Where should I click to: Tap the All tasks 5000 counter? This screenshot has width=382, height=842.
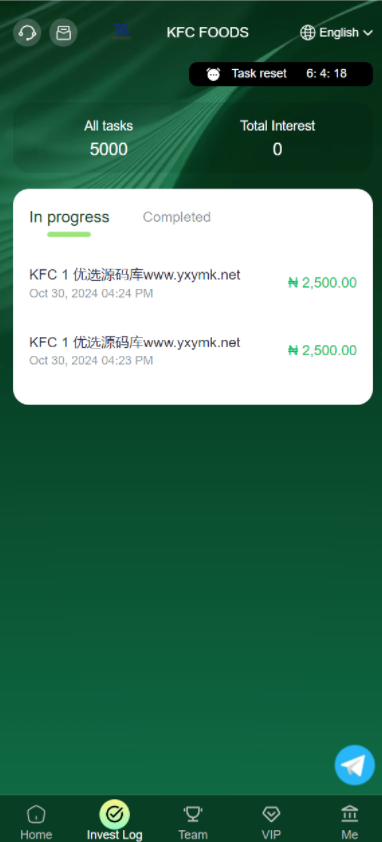coord(109,139)
